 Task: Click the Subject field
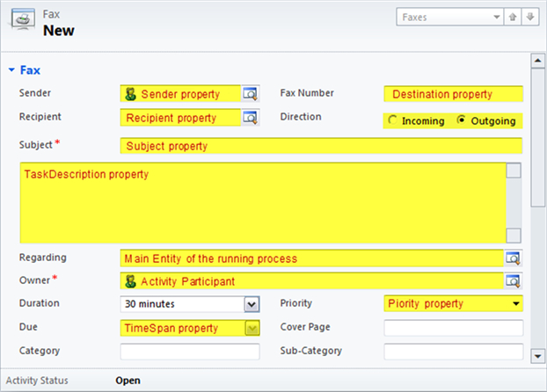(321, 146)
